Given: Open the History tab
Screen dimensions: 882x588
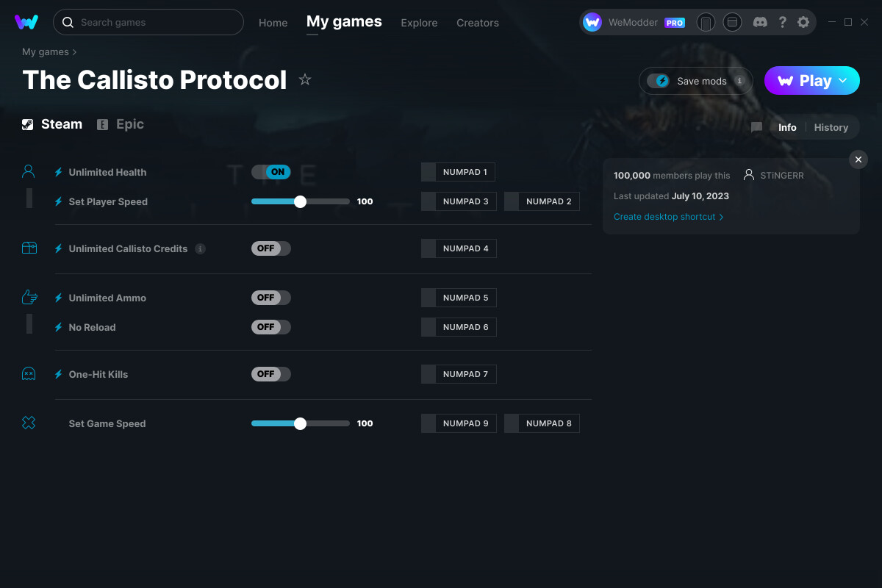Looking at the screenshot, I should coord(831,127).
